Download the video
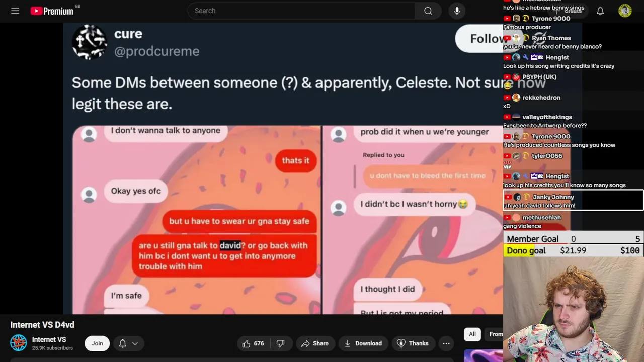This screenshot has width=644, height=362. 363,343
